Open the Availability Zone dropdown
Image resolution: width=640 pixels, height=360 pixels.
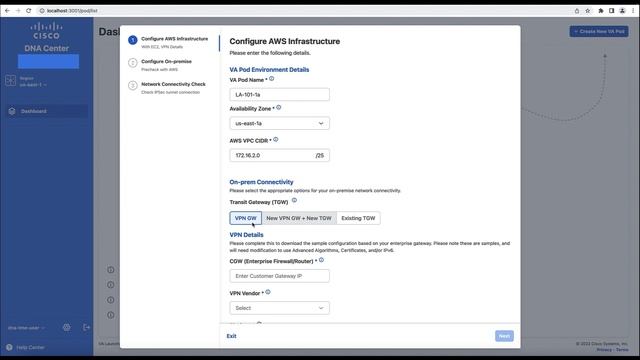pyautogui.click(x=280, y=123)
